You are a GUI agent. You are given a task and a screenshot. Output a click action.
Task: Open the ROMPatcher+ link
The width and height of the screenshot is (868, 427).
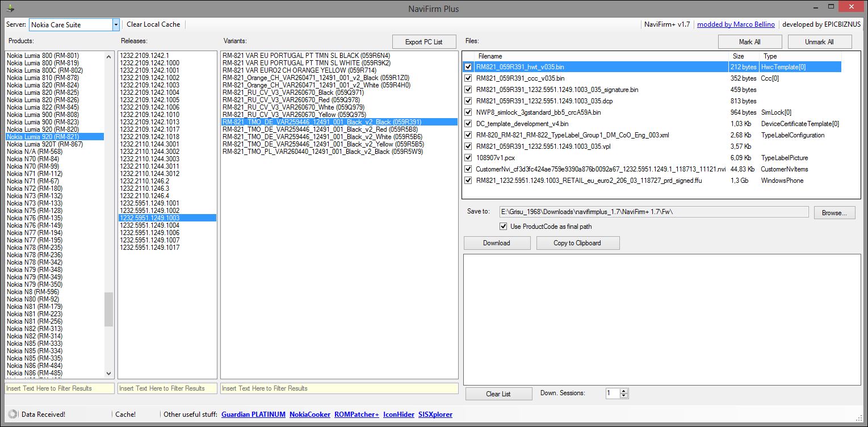[x=357, y=415]
